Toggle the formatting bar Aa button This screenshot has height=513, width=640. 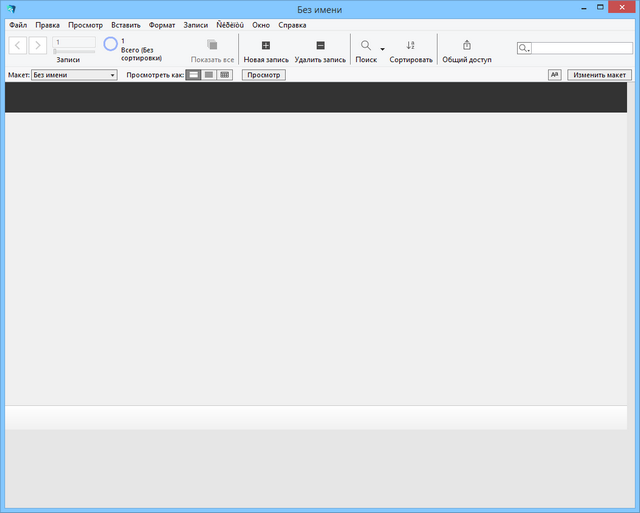(x=554, y=75)
